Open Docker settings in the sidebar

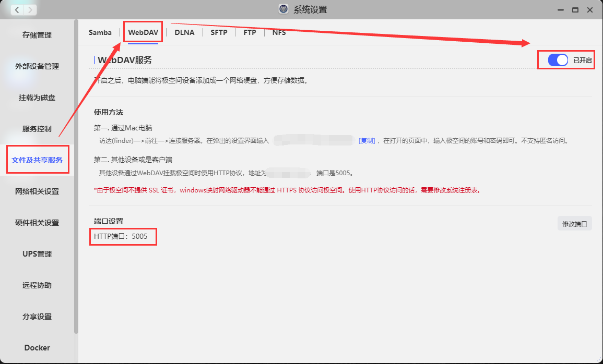37,347
